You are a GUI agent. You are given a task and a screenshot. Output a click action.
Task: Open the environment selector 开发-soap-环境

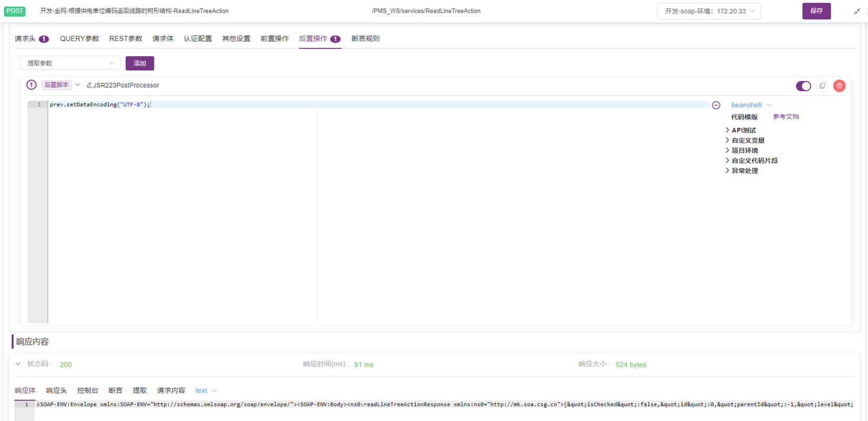[x=709, y=11]
